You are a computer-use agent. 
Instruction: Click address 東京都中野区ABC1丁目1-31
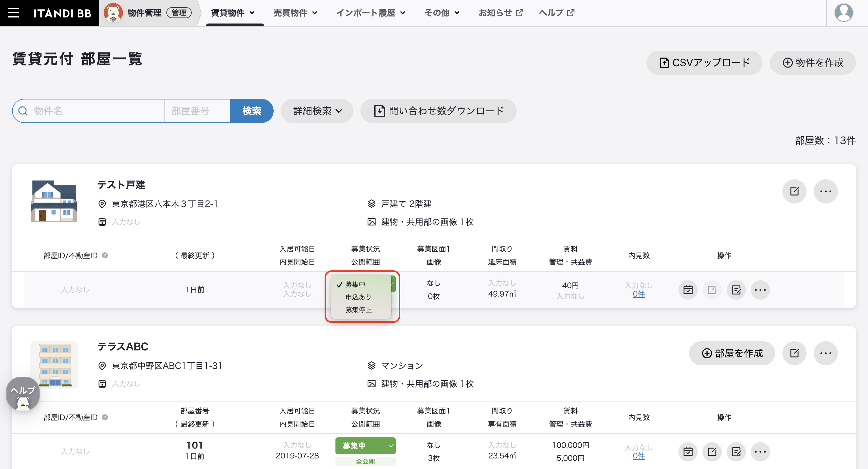click(x=167, y=366)
